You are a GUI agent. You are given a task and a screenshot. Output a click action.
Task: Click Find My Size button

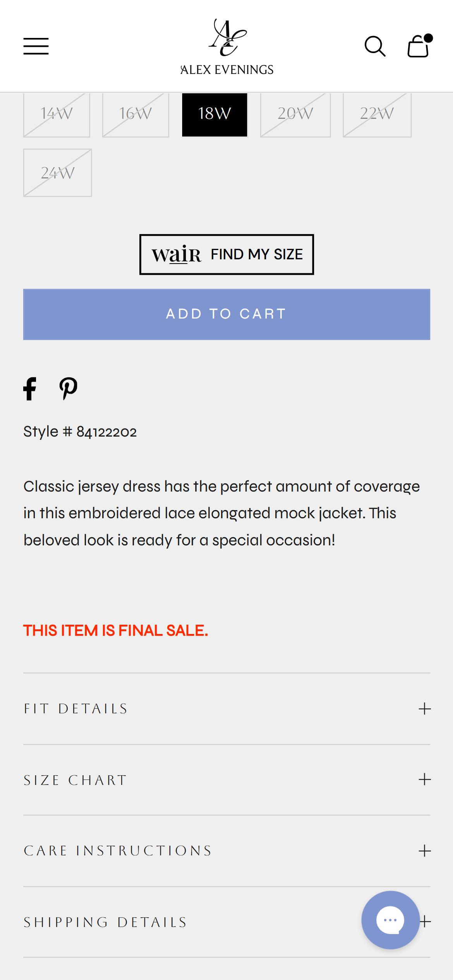[x=227, y=254]
